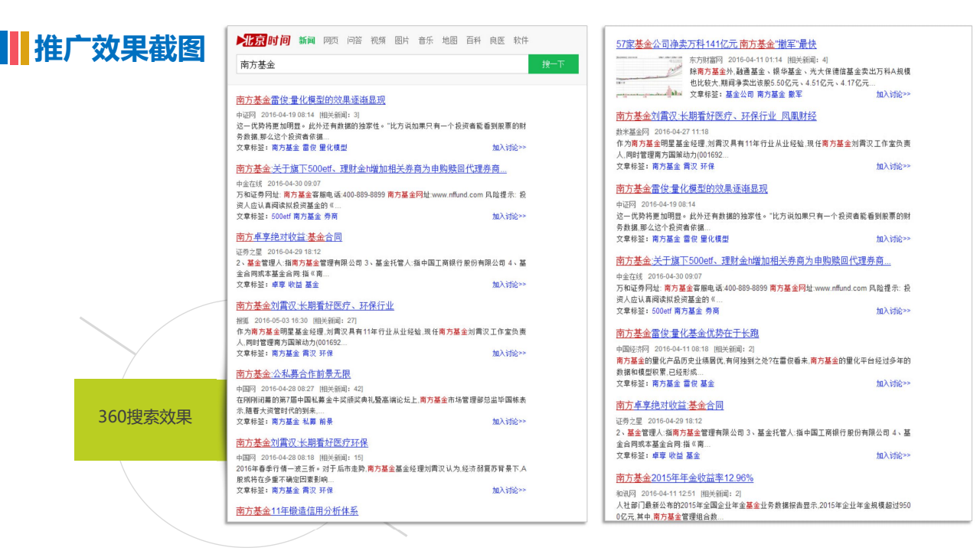The height and width of the screenshot is (551, 980).
Task: Click the 南方基金2015年年金收益率12.96% headline
Action: 684,478
